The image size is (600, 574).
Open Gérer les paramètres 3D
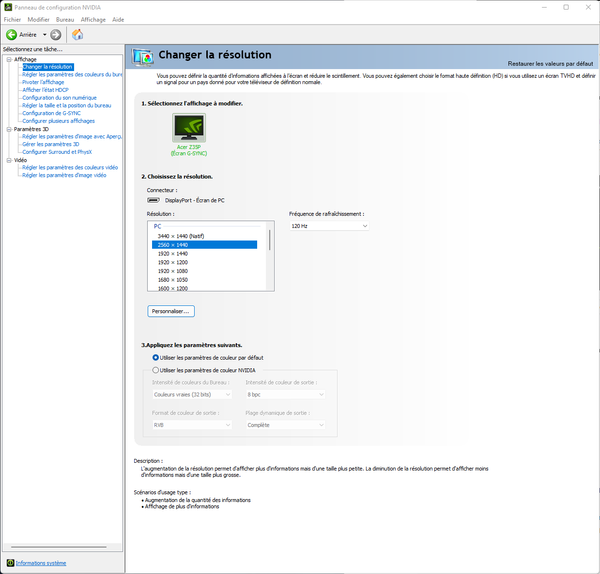(51, 144)
